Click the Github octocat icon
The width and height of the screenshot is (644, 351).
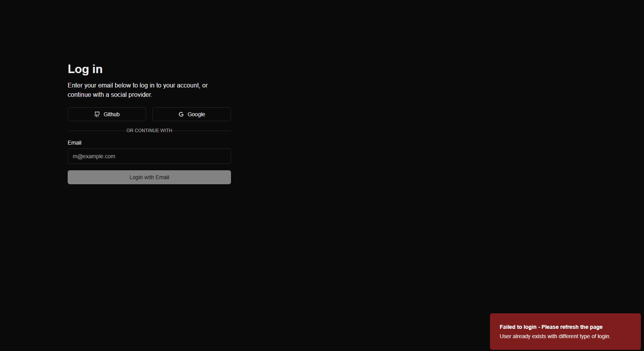97,114
